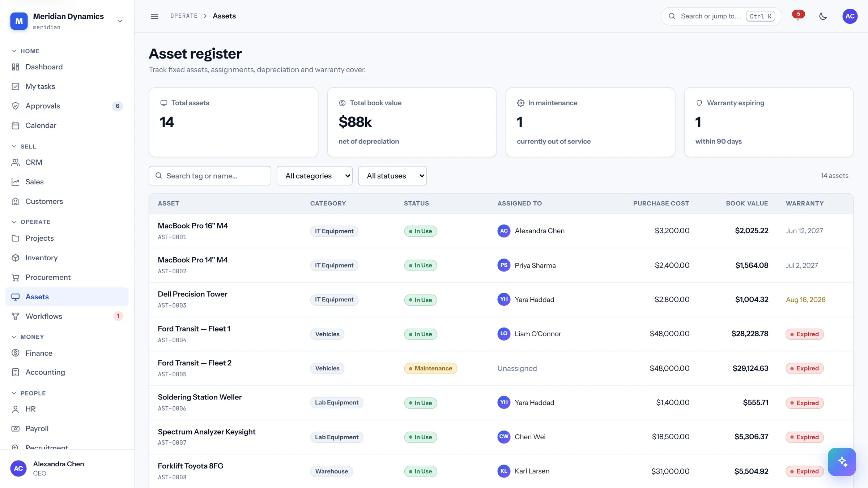Click the CRM people icon
This screenshot has height=488, width=868.
coord(16,162)
